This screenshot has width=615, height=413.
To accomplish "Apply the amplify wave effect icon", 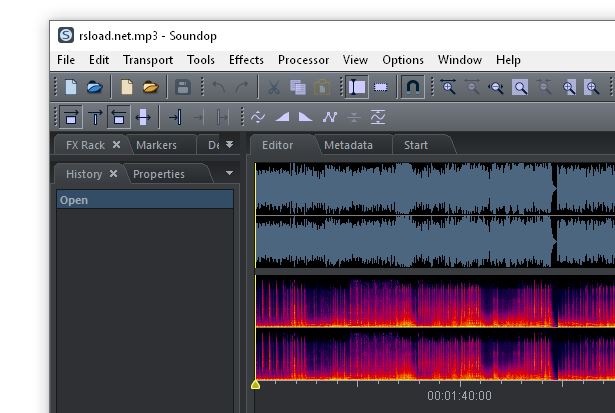I will click(x=258, y=117).
